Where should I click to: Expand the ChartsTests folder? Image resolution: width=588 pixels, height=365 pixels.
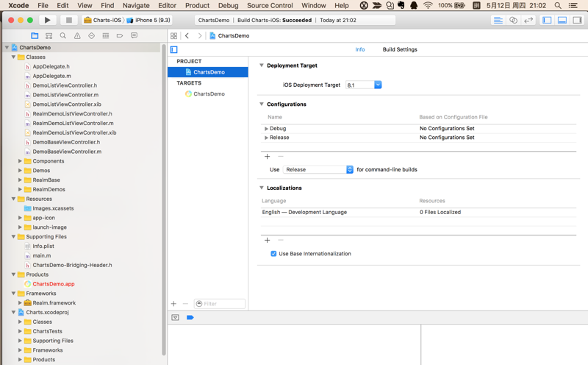20,331
